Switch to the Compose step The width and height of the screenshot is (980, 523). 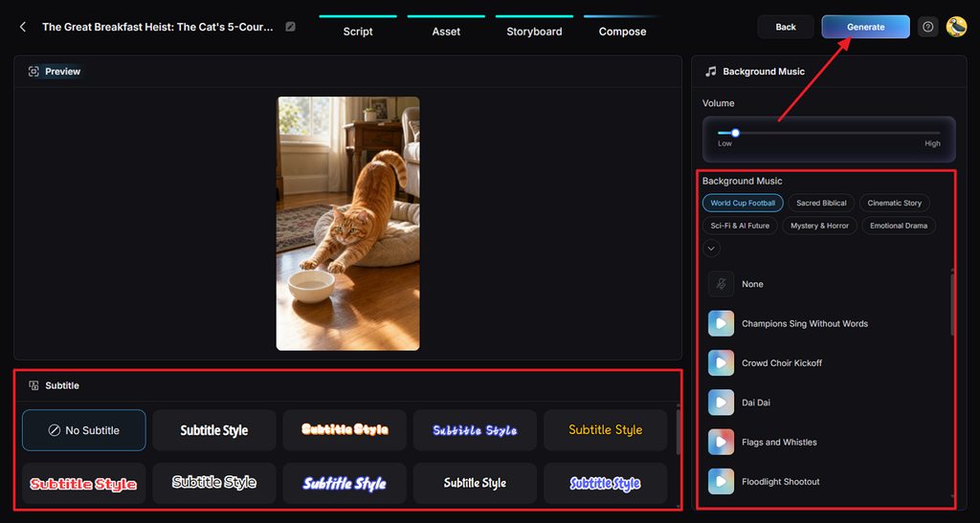pos(622,32)
